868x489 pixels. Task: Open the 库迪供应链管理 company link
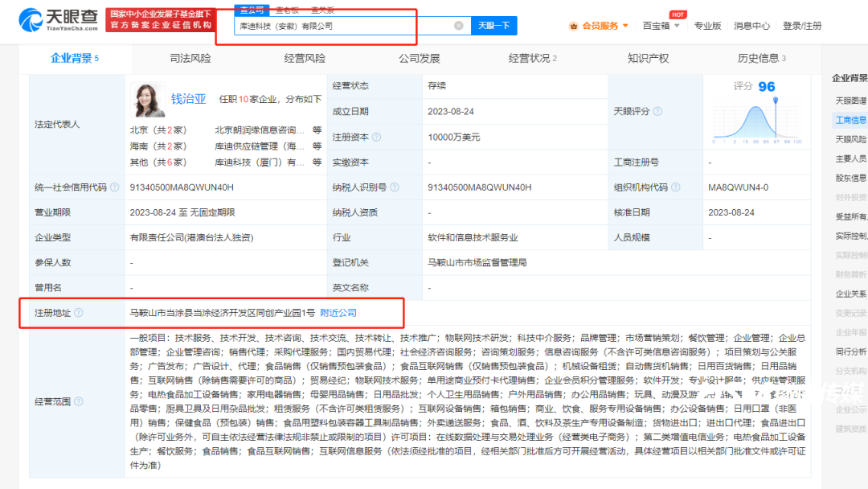click(260, 146)
